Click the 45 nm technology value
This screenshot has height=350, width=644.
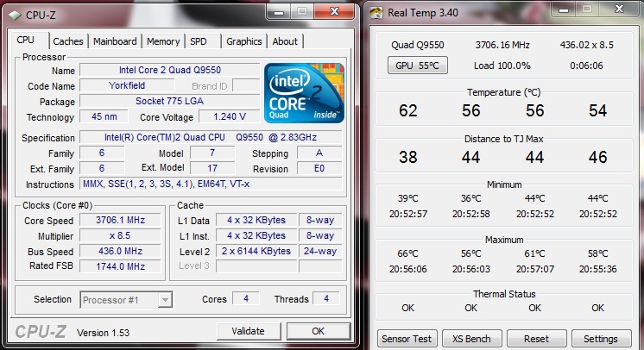click(104, 117)
